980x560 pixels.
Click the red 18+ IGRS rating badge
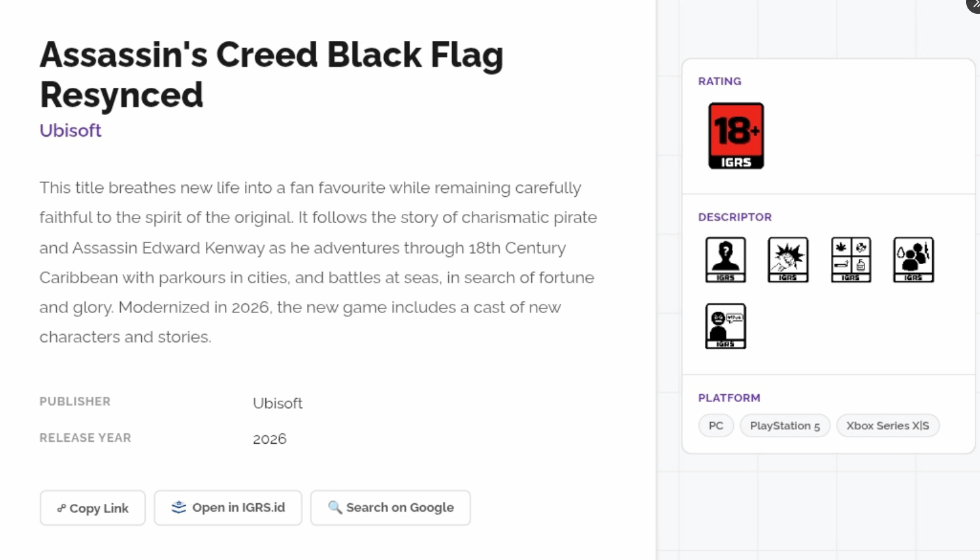(736, 136)
